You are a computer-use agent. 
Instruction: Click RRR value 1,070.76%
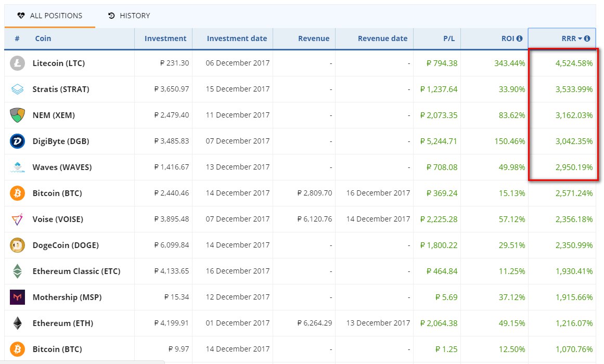click(574, 349)
